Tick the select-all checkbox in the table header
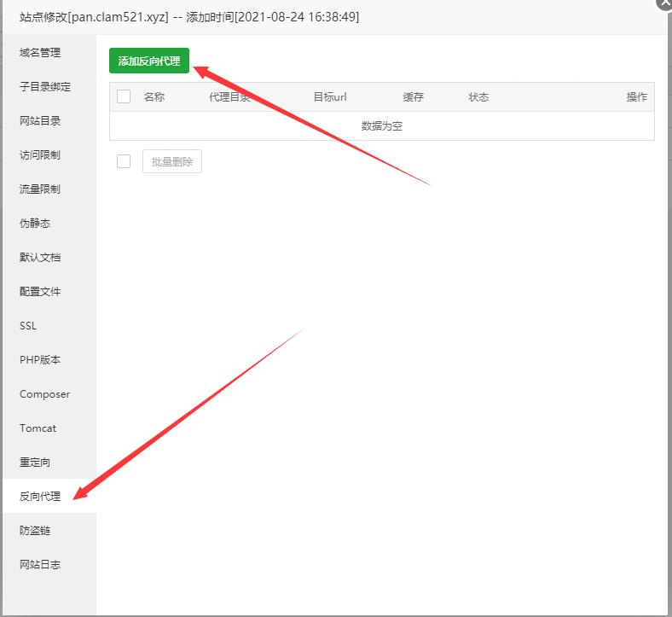Viewport: 672px width, 617px height. click(x=124, y=96)
